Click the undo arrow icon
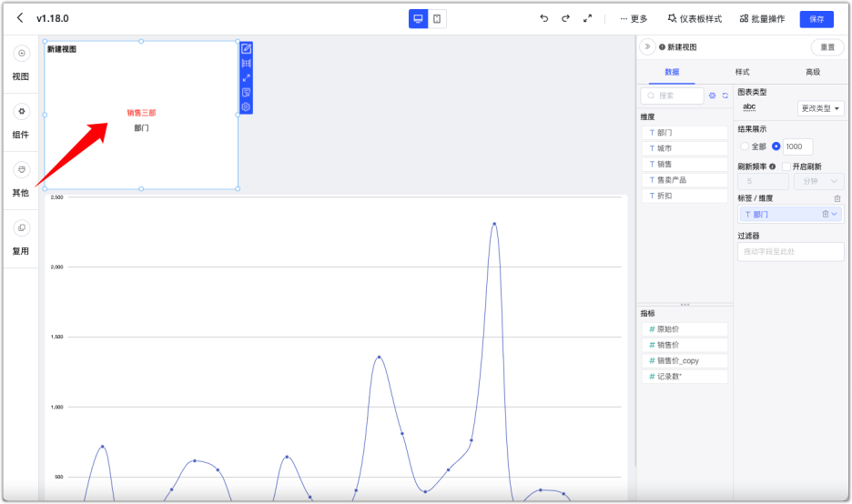 tap(544, 18)
